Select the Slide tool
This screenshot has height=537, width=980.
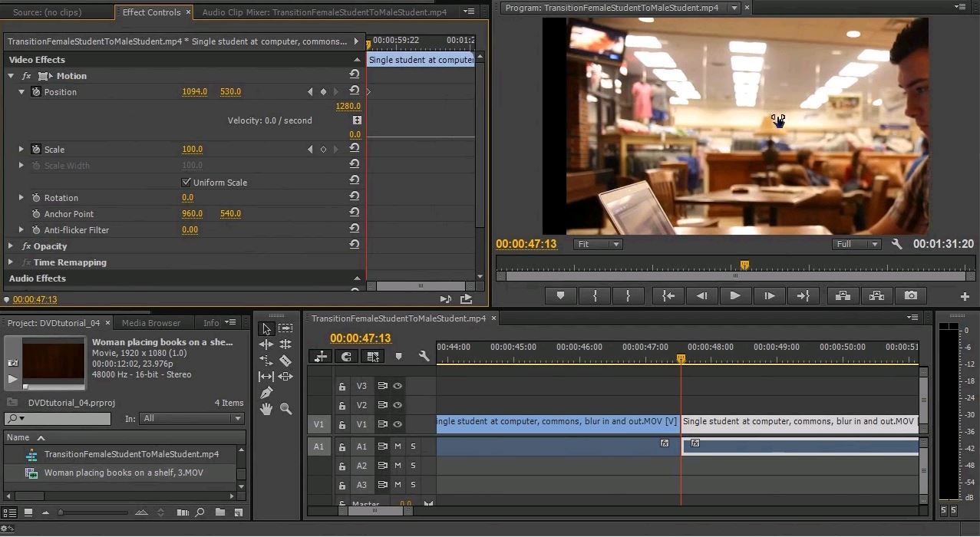(x=285, y=377)
